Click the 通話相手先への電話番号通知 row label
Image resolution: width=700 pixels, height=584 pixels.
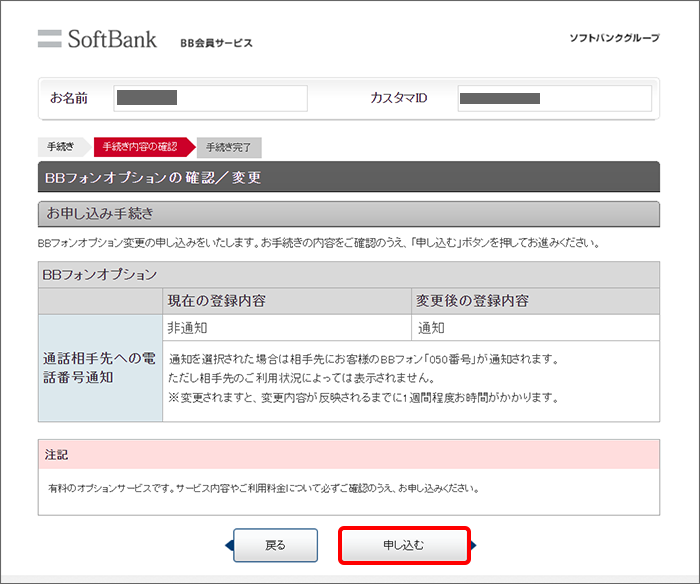pyautogui.click(x=100, y=368)
